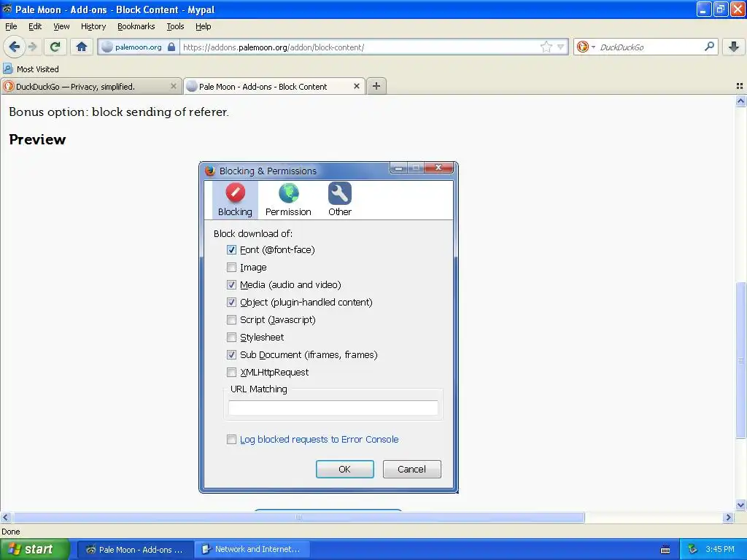
Task: Open the Windows Start menu
Action: point(35,549)
